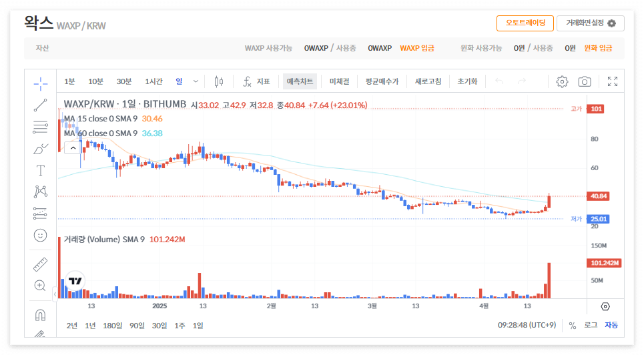Set date range to 1주
644x355 pixels.
180,326
